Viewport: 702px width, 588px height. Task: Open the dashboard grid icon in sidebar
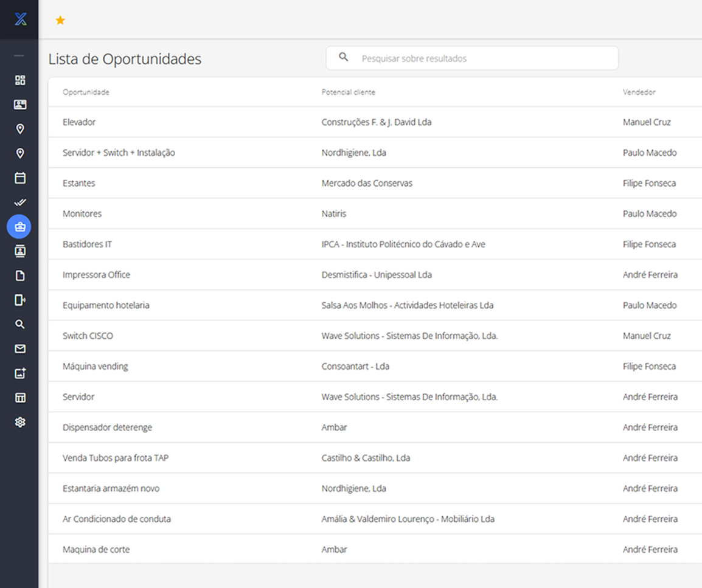20,80
